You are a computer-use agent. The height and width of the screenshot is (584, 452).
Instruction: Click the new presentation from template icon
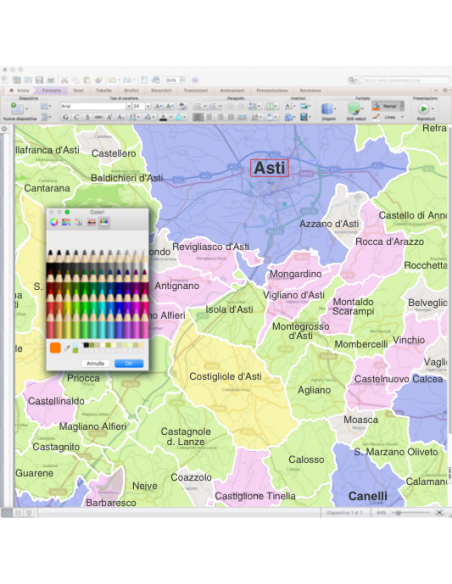[x=17, y=80]
